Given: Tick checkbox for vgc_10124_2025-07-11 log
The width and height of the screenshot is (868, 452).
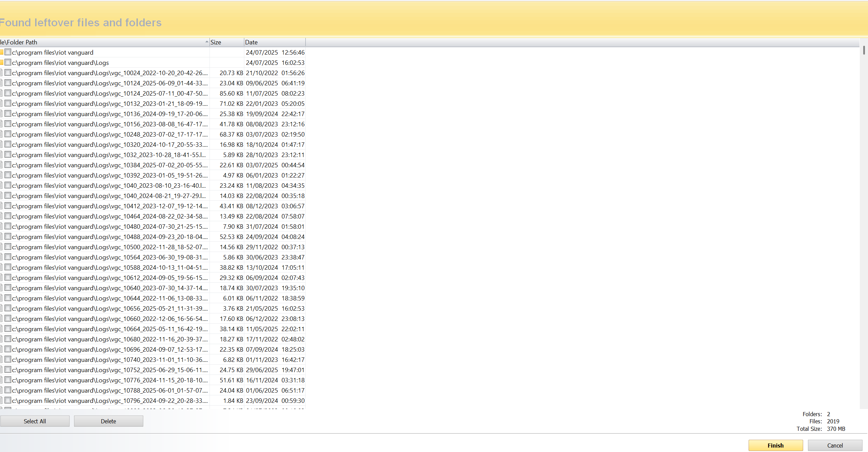Looking at the screenshot, I should 8,93.
